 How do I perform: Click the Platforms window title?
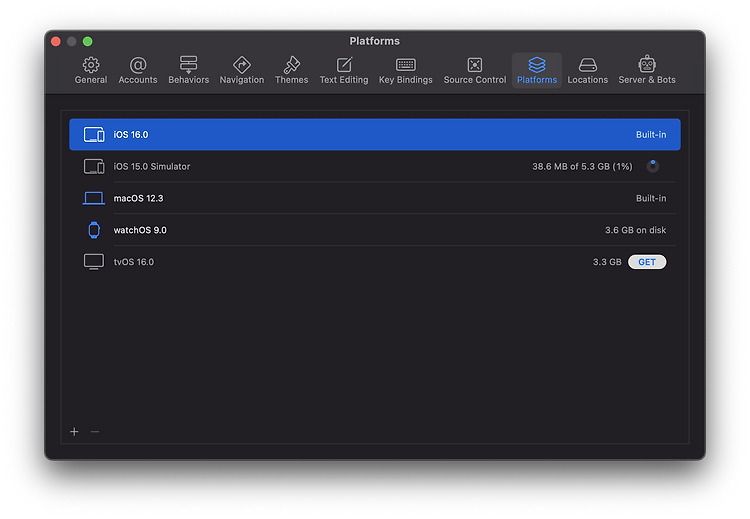[375, 41]
